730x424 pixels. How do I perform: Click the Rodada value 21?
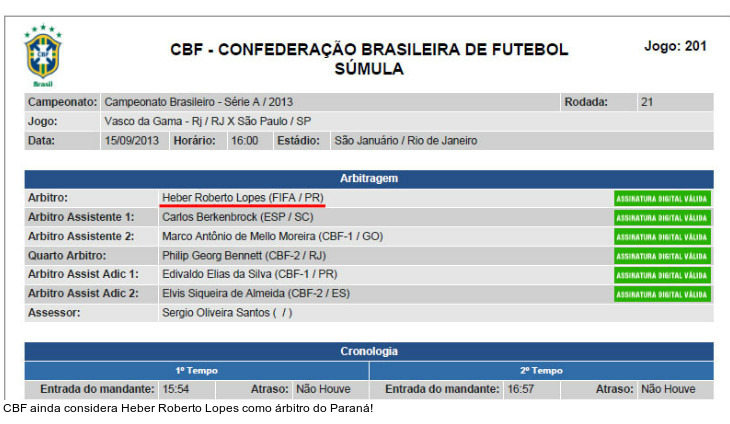pos(647,102)
